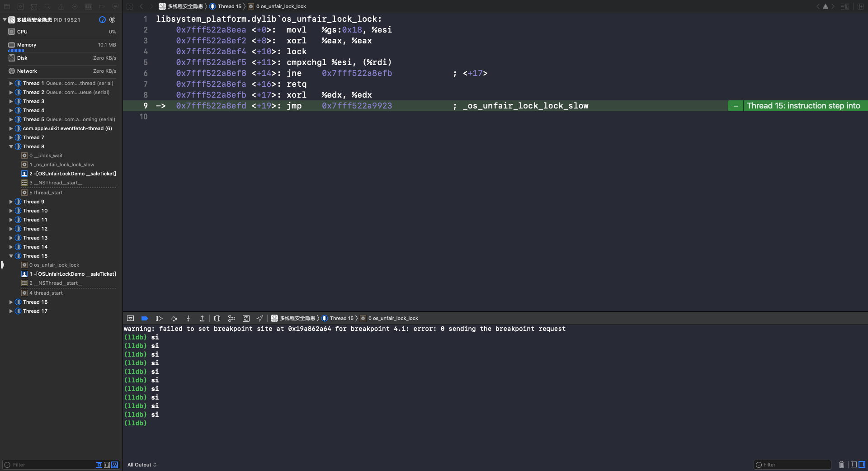
Task: Click the instruction step into annotation
Action: 798,106
